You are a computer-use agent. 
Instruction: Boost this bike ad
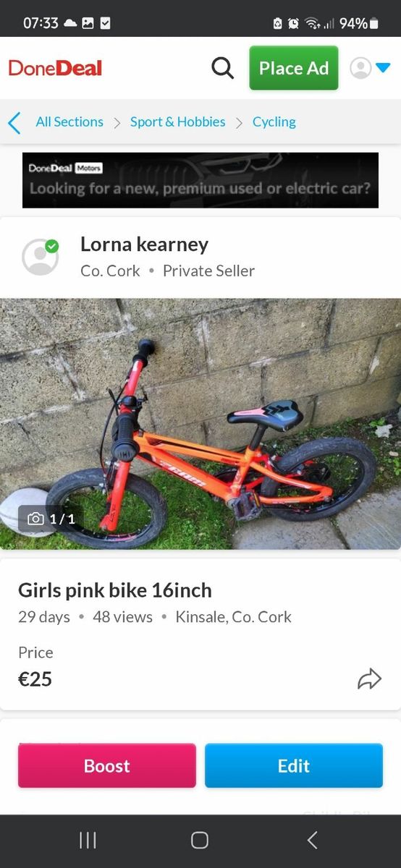coord(107,765)
